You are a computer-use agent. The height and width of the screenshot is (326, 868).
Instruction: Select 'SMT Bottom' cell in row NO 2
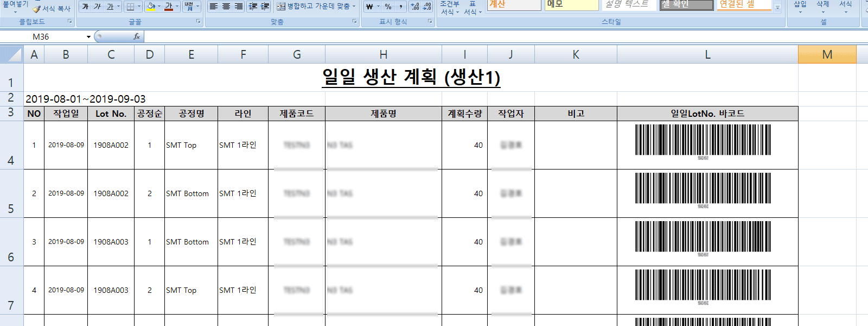(192, 193)
